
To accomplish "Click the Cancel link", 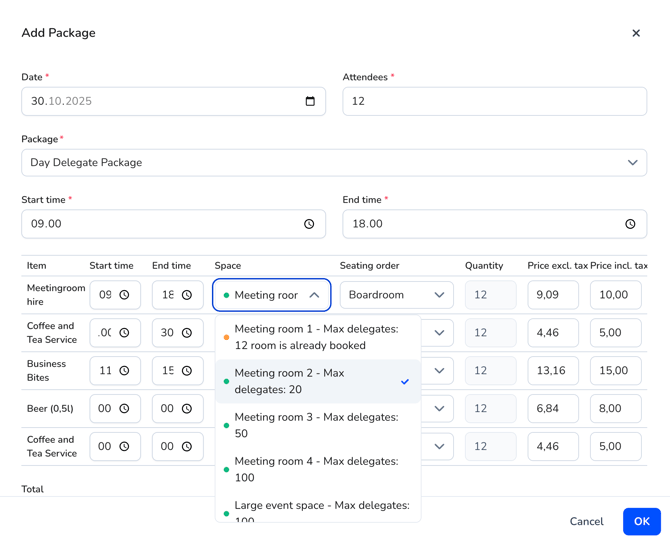I will coord(586,521).
